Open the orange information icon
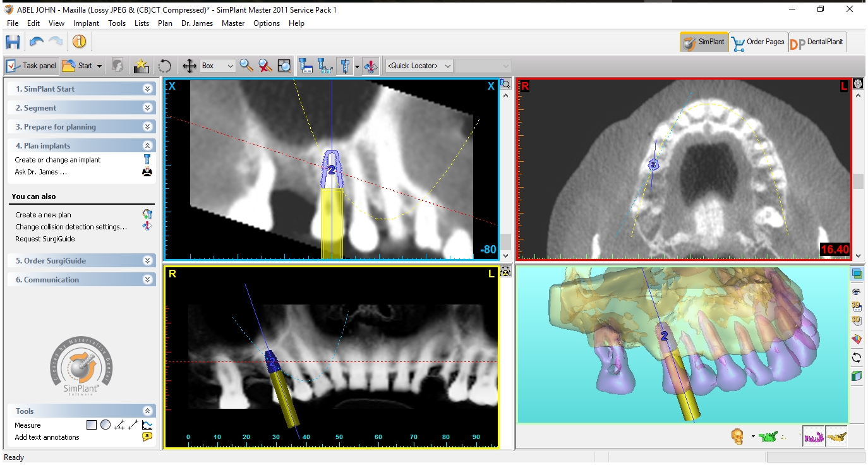Screen dimensions: 868x465 pos(79,42)
